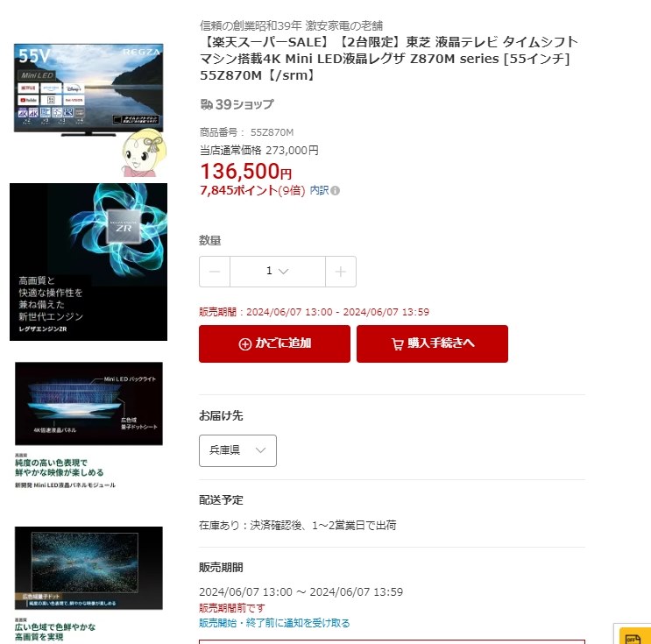Click the 39ショップ label

pos(244,104)
